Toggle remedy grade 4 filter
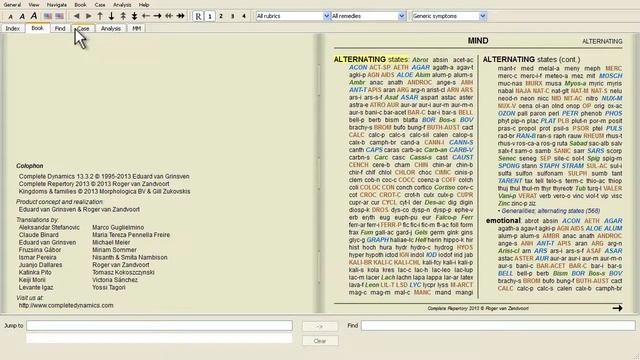This screenshot has width=640, height=360. 244,16
